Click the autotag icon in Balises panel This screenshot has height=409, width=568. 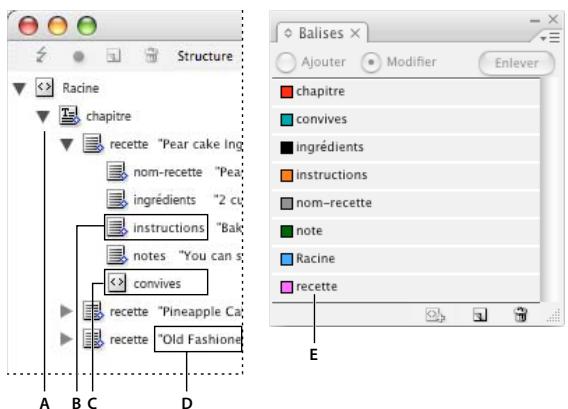[435, 315]
